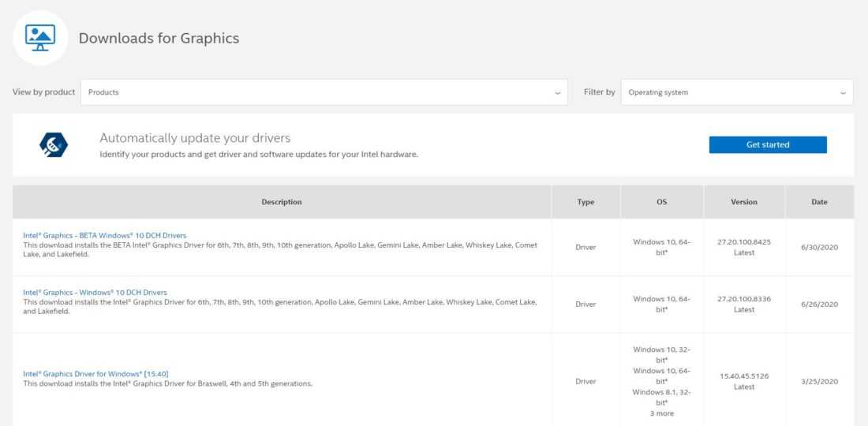Click the 6/26/2020 date cell
This screenshot has width=868, height=426.
click(x=819, y=305)
